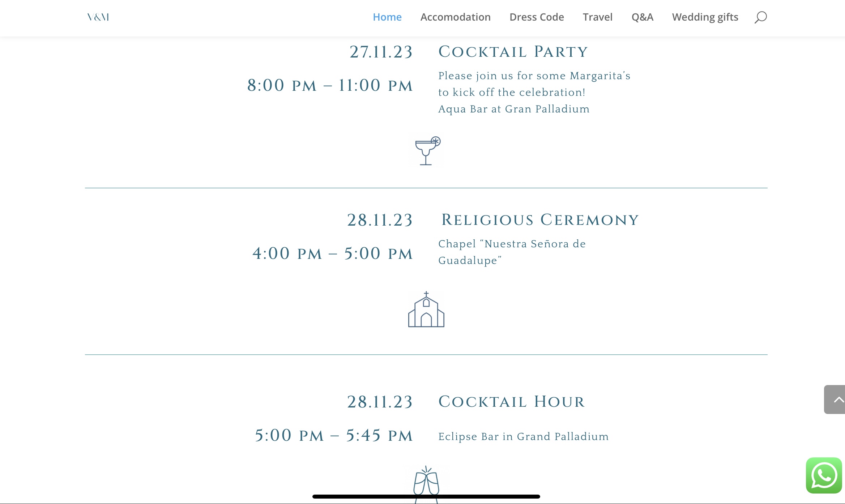Image resolution: width=845 pixels, height=504 pixels.
Task: Open the Wedding gifts page
Action: click(x=705, y=17)
